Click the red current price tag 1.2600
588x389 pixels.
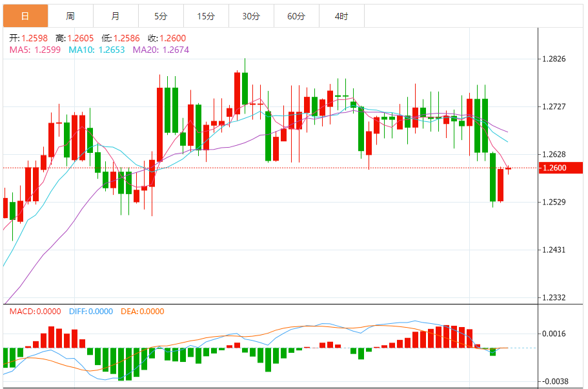click(x=561, y=168)
